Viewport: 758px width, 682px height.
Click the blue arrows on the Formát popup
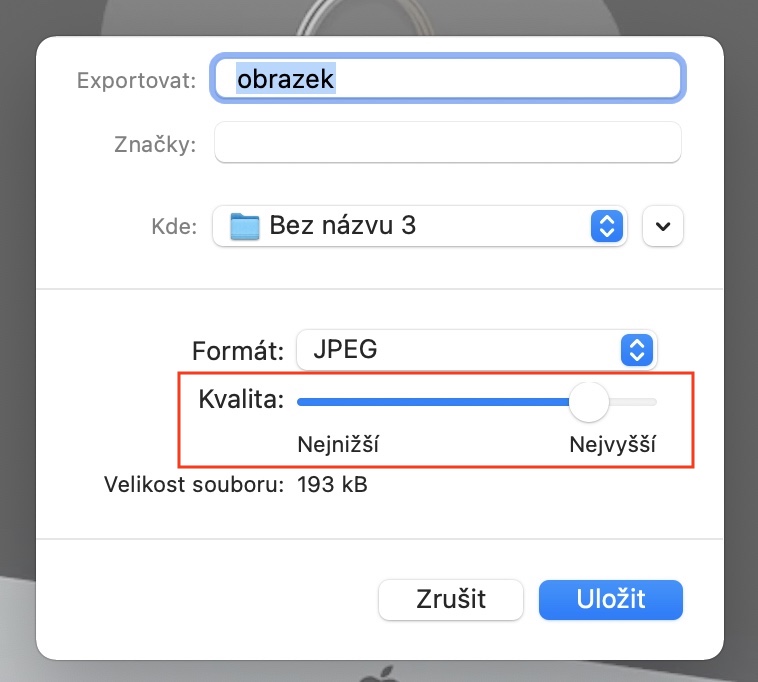[636, 350]
